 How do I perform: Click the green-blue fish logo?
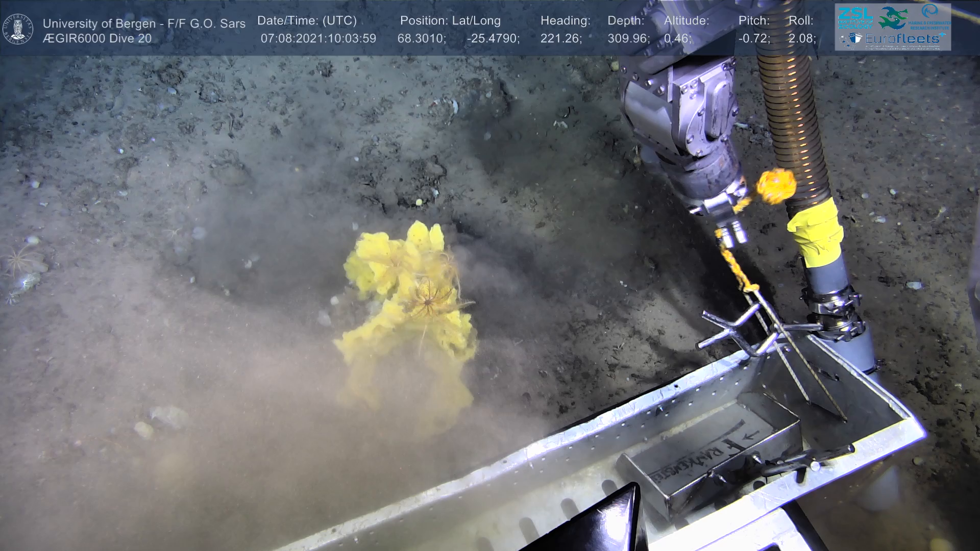click(892, 17)
